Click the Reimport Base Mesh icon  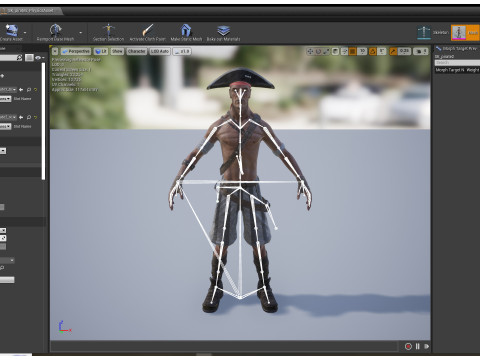tap(55, 30)
